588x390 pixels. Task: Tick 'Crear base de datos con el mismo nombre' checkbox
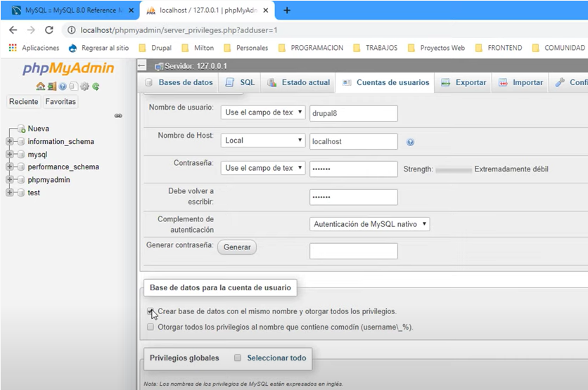(x=151, y=311)
